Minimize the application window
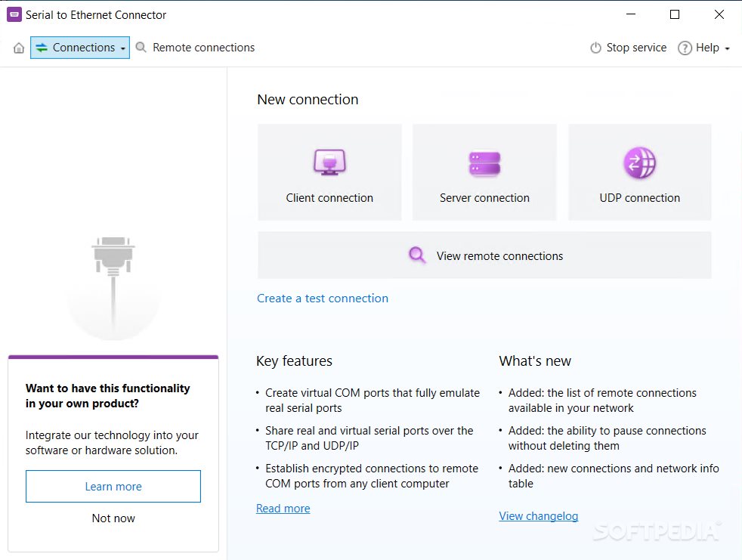This screenshot has height=560, width=742. coord(631,14)
